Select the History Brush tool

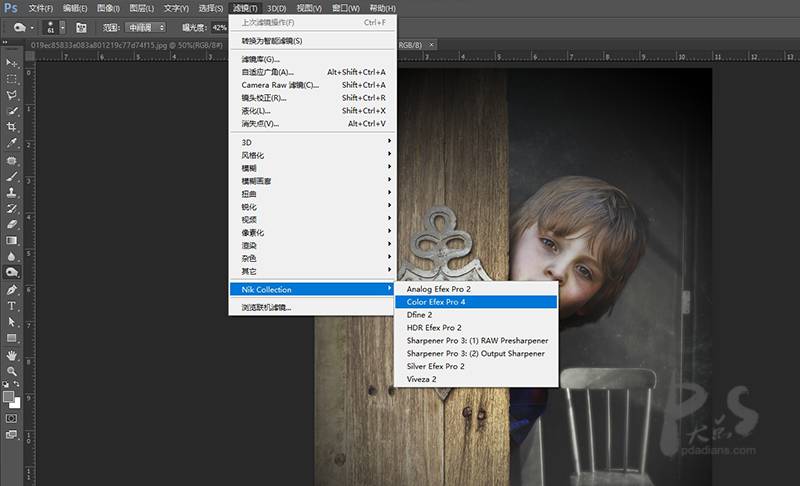point(11,208)
